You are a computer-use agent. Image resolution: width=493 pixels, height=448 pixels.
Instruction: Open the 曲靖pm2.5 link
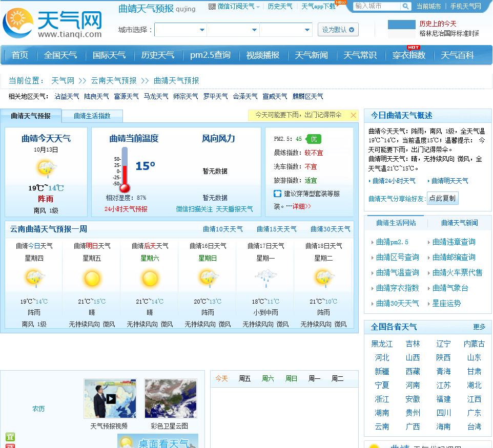392,242
